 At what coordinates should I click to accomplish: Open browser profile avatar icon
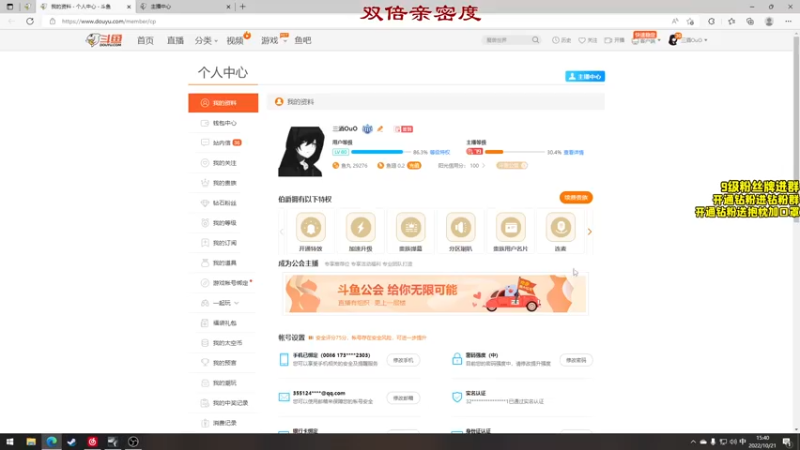pos(769,21)
